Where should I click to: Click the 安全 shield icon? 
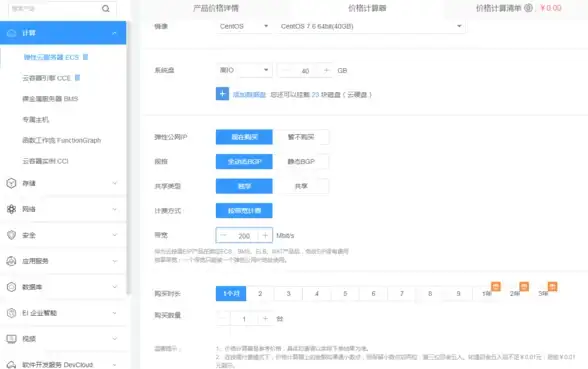12,235
